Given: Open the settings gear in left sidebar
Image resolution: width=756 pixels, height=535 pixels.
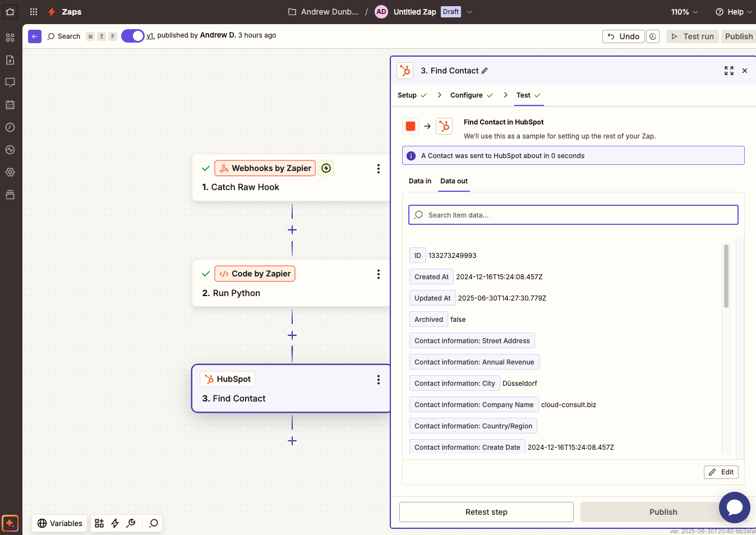Looking at the screenshot, I should click(10, 172).
